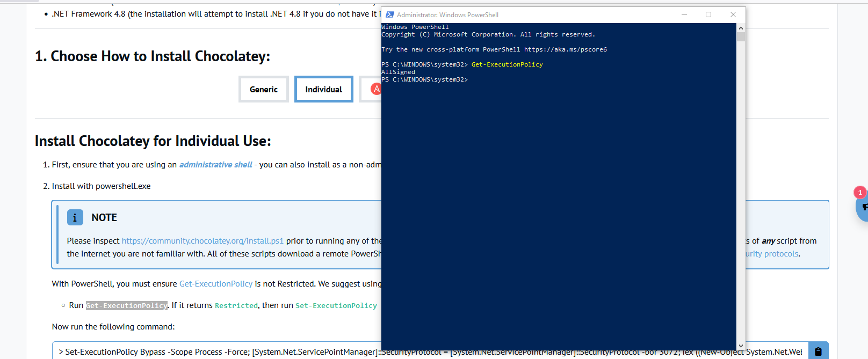Choose the Generic install option
868x359 pixels.
click(x=264, y=89)
